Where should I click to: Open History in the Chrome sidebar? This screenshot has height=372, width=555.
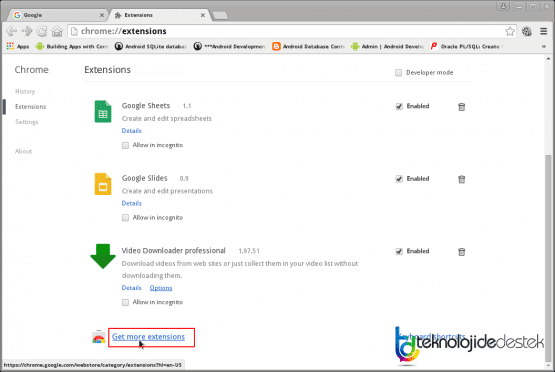25,91
